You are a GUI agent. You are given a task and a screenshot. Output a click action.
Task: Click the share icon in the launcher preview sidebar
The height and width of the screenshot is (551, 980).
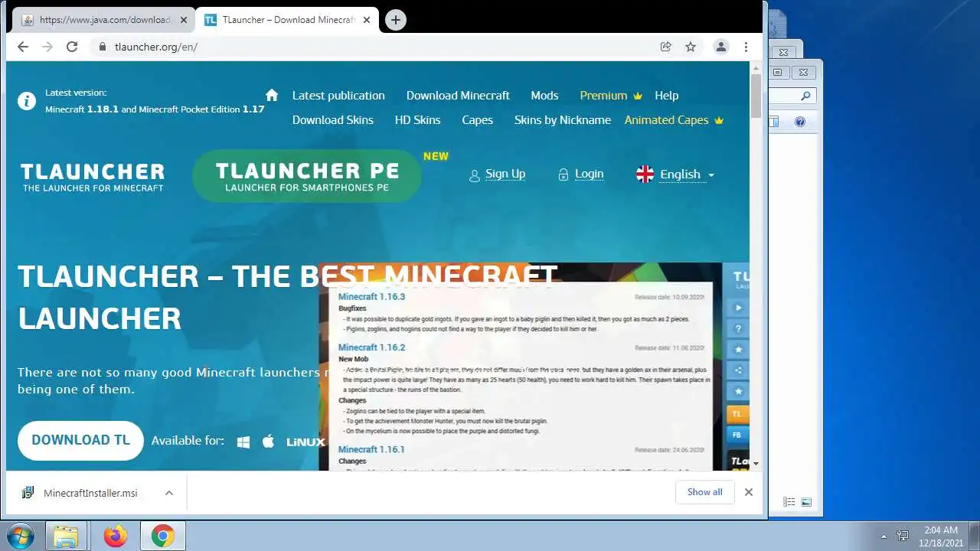tap(738, 370)
